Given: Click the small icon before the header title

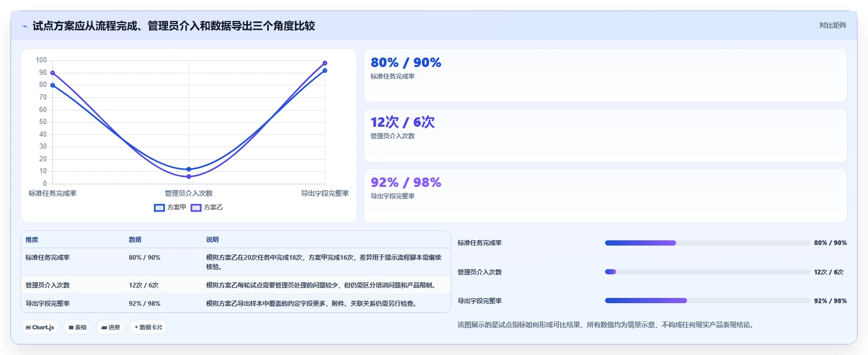Looking at the screenshot, I should [25, 26].
